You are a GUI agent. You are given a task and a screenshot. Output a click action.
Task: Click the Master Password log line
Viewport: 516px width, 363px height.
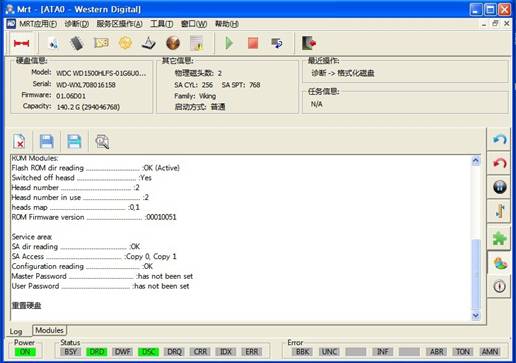102,276
